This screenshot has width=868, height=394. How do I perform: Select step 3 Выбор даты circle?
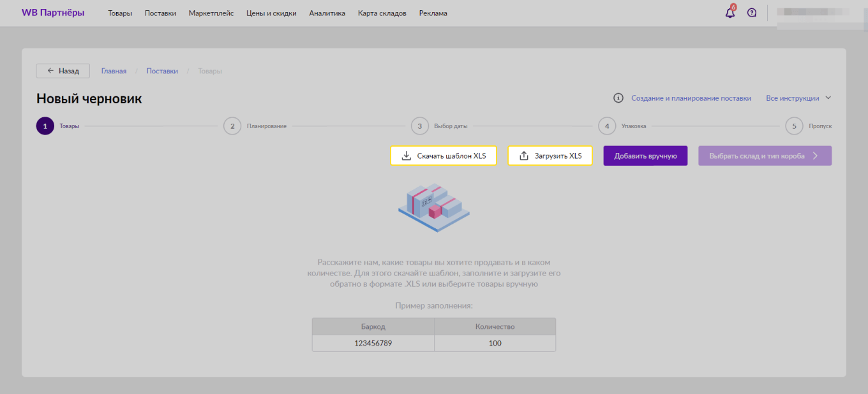419,126
